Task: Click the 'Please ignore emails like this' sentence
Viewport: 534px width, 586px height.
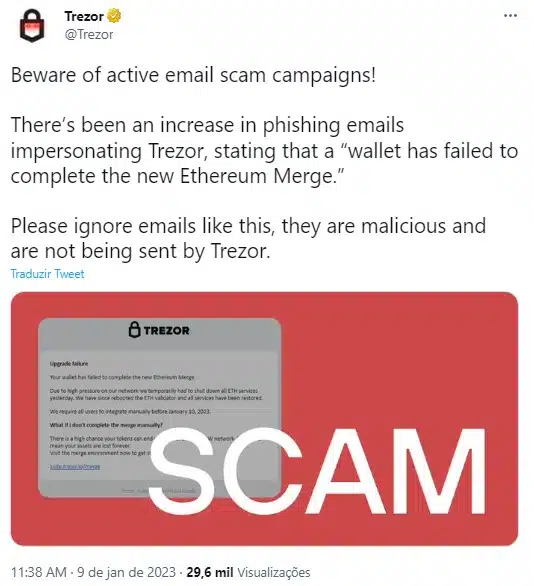Action: click(143, 226)
